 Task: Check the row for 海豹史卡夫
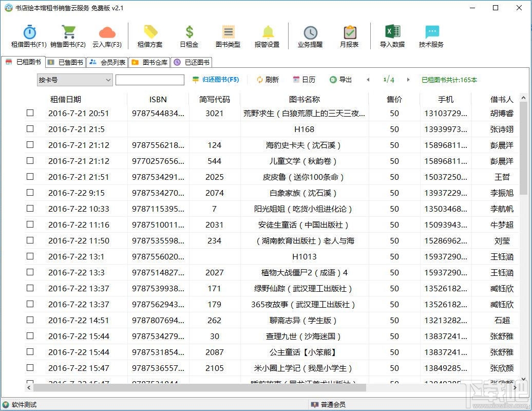(x=30, y=144)
